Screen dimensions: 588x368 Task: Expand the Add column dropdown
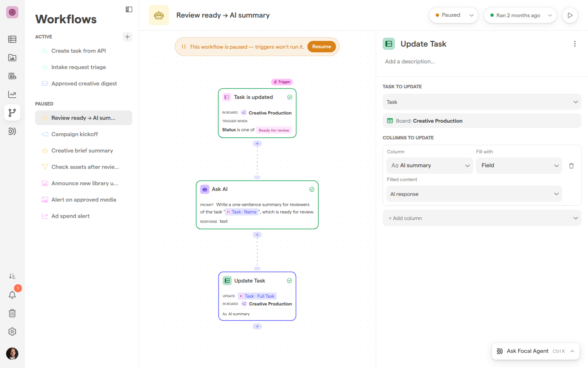pos(482,218)
